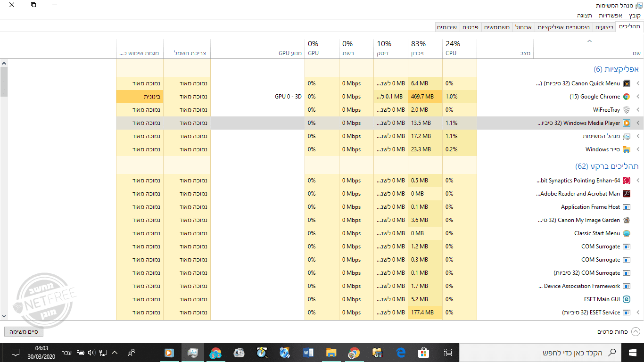Open the Windows Start menu
This screenshot has height=362, width=644.
click(x=633, y=353)
